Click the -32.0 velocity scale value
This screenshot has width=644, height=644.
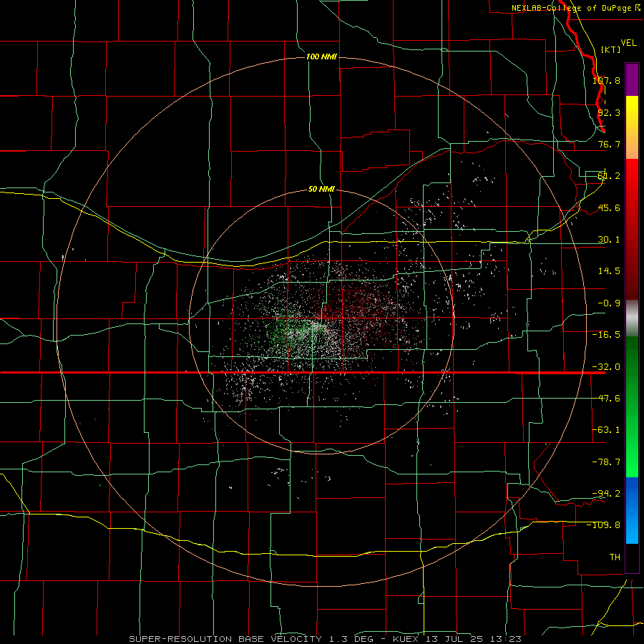click(606, 366)
